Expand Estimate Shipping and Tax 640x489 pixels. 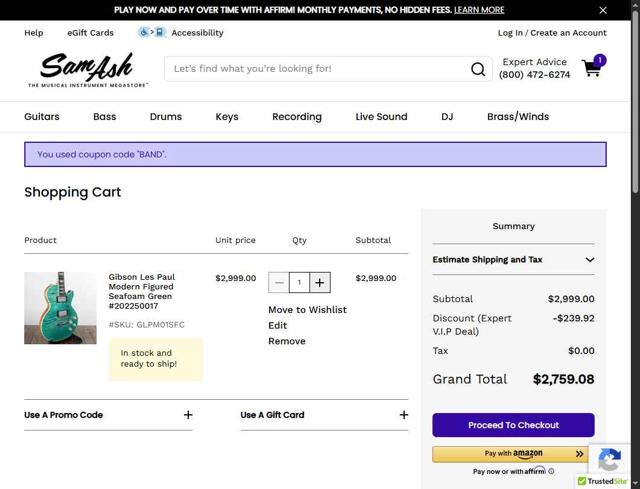[x=513, y=260]
